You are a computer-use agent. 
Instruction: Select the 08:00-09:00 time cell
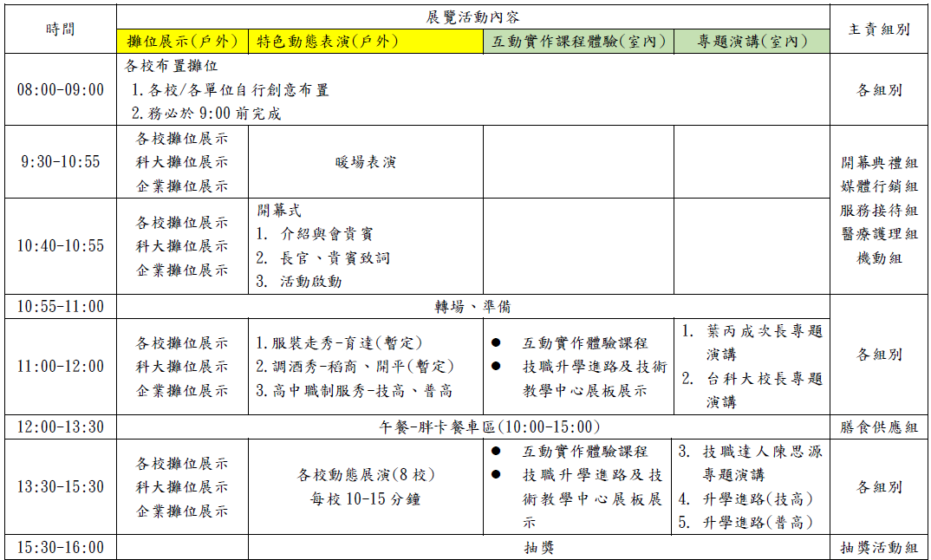[60, 89]
